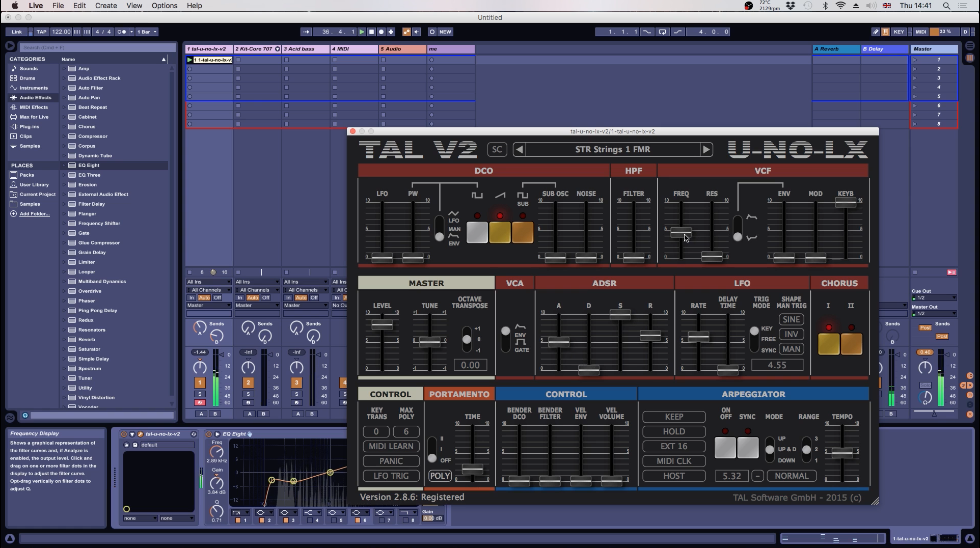Toggle the DCO sub oscillator button
This screenshot has height=548, width=980.
523,232
